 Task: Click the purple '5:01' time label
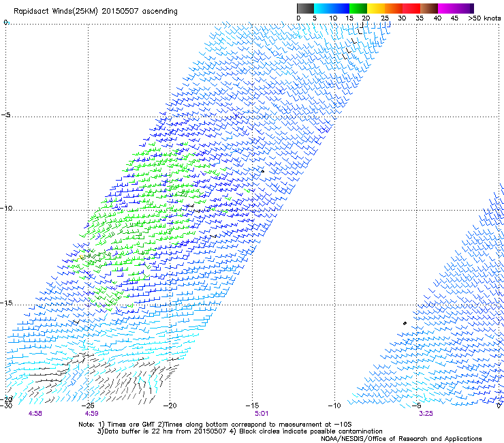262,414
